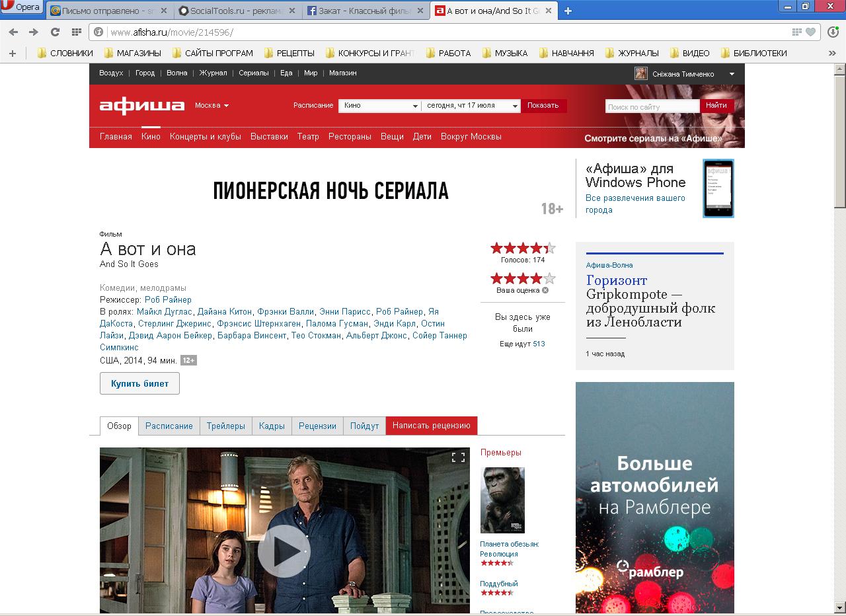Screen dimensions: 846x616
Task: Switch to the Расписание tab
Action: [x=169, y=426]
